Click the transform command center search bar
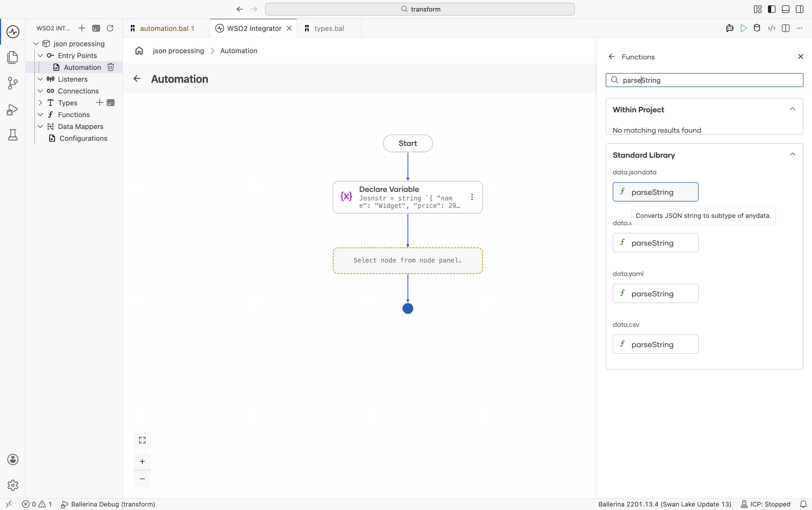Image resolution: width=812 pixels, height=510 pixels. [420, 9]
